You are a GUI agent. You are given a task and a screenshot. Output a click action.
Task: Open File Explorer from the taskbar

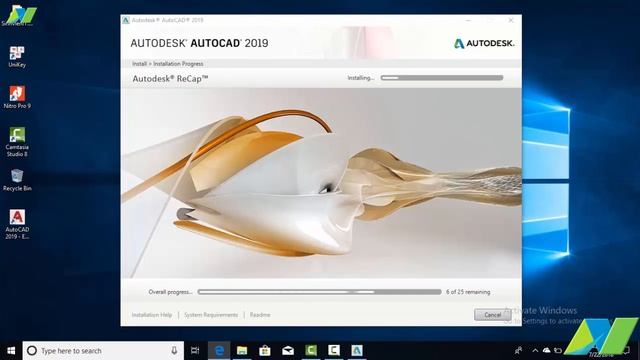pyautogui.click(x=242, y=351)
